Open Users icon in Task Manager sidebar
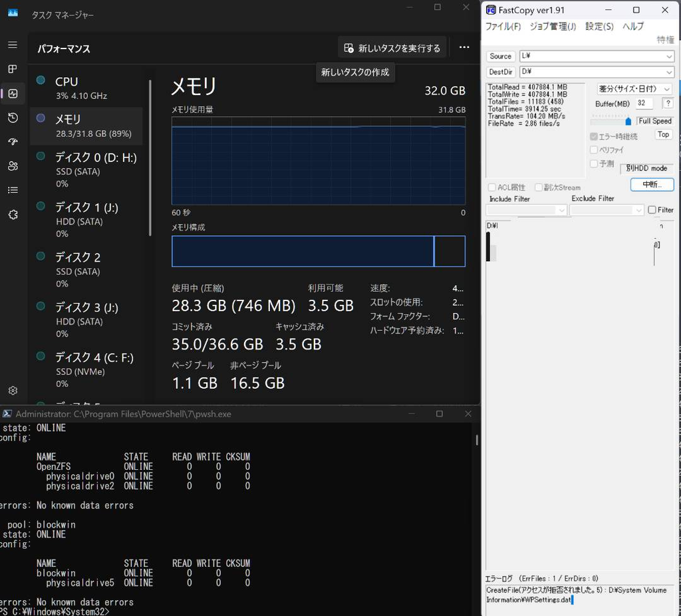Viewport: 681px width, 616px height. pos(13,166)
